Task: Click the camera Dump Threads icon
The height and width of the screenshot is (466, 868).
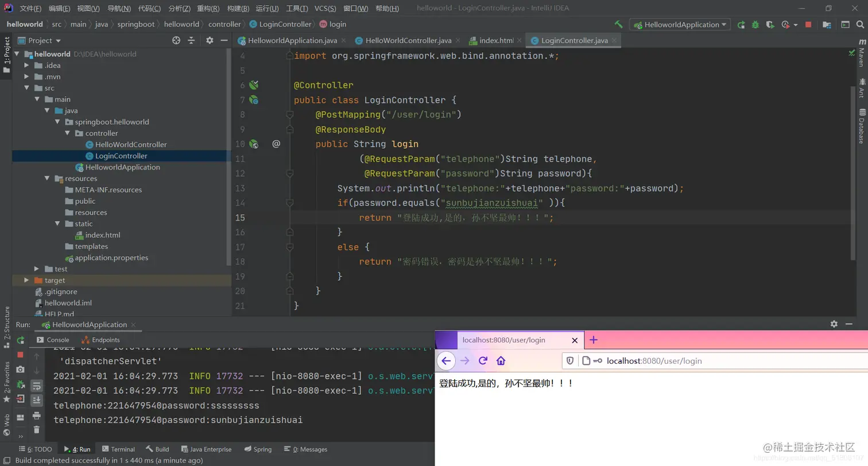Action: click(21, 369)
